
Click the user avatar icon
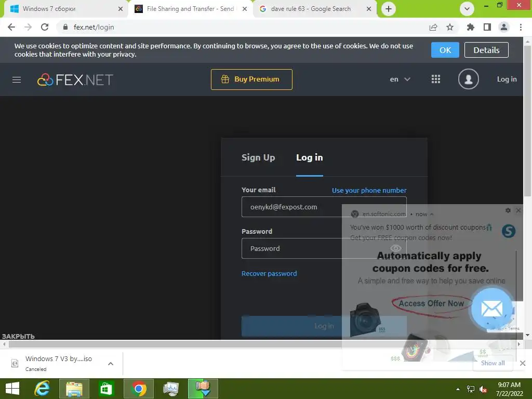[468, 79]
